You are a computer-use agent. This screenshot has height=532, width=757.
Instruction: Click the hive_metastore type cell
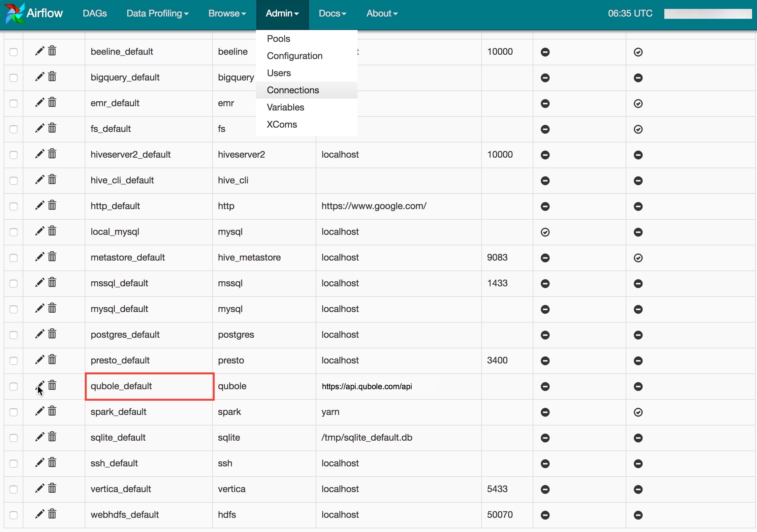[x=264, y=258]
